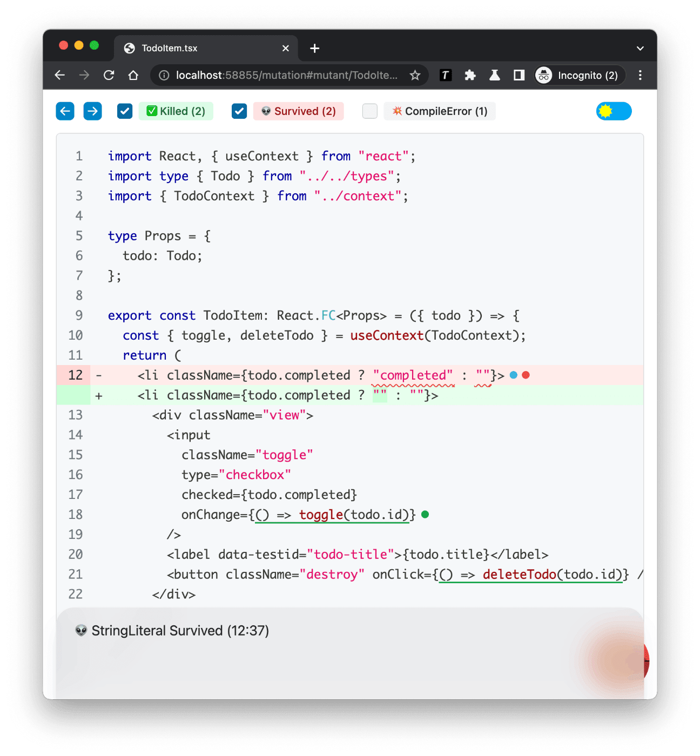Click the browser back arrow
Viewport: 700px width, 756px height.
(60, 75)
